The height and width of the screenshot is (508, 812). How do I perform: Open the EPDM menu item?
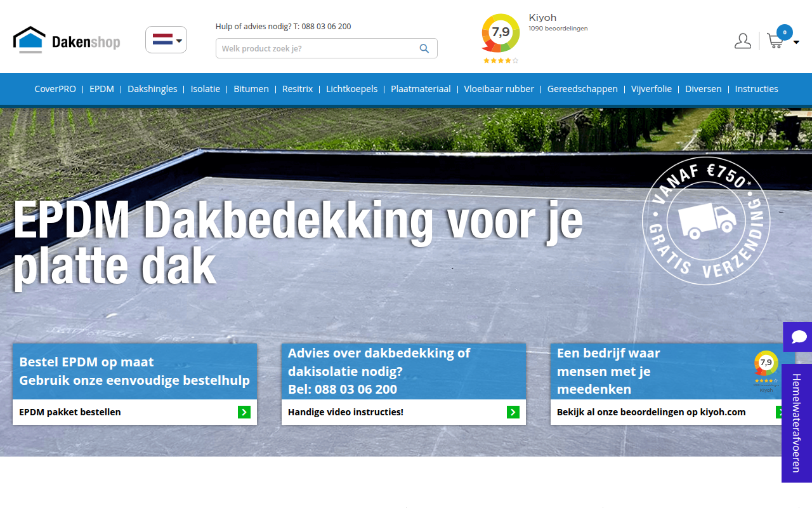pyautogui.click(x=101, y=89)
